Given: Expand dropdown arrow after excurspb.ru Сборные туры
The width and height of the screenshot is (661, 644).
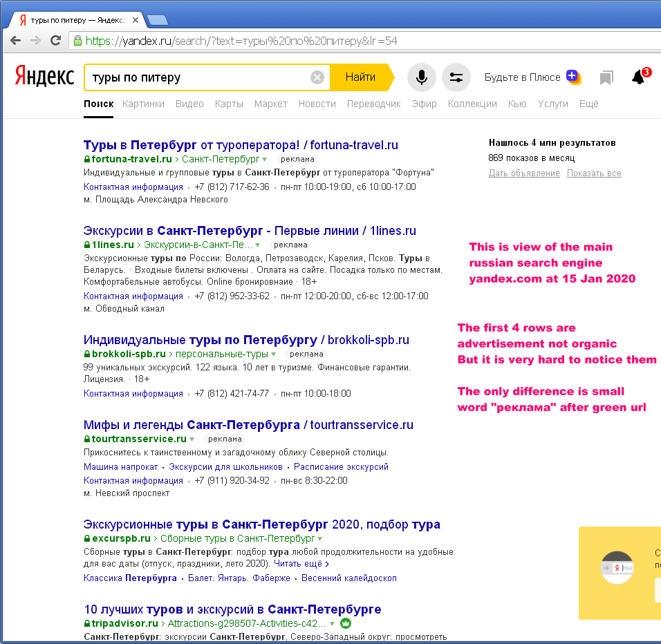Looking at the screenshot, I should [x=319, y=539].
